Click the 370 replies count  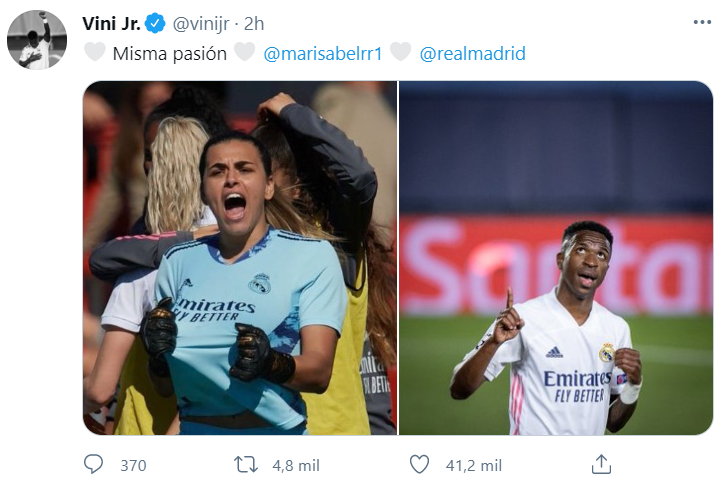pos(134,465)
